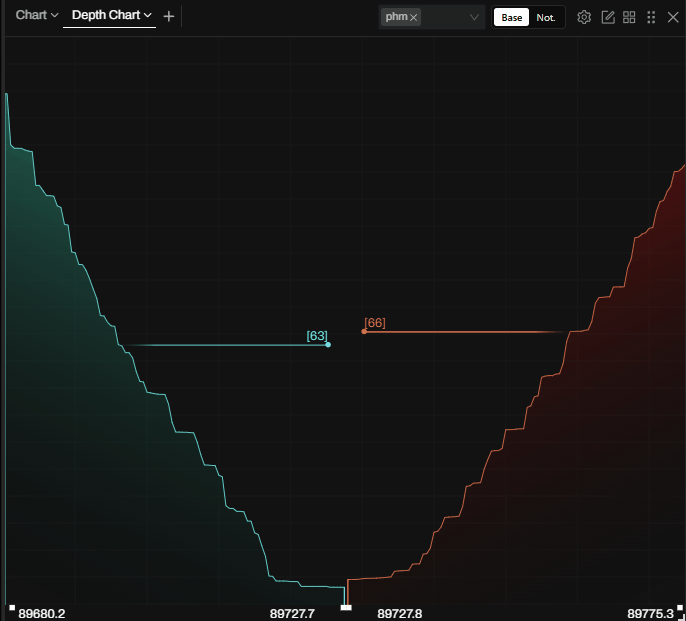Click the ask depth marker labeled [66]

[x=364, y=332]
